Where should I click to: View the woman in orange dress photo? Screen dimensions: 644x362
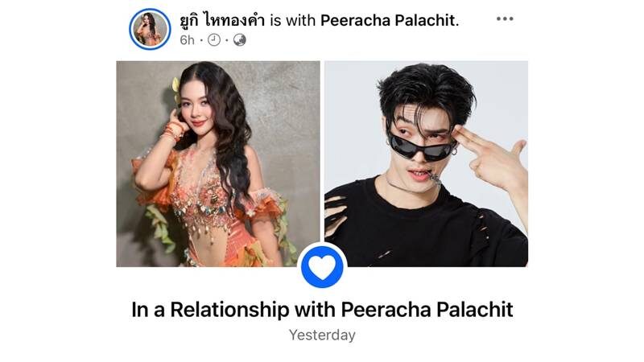point(218,164)
